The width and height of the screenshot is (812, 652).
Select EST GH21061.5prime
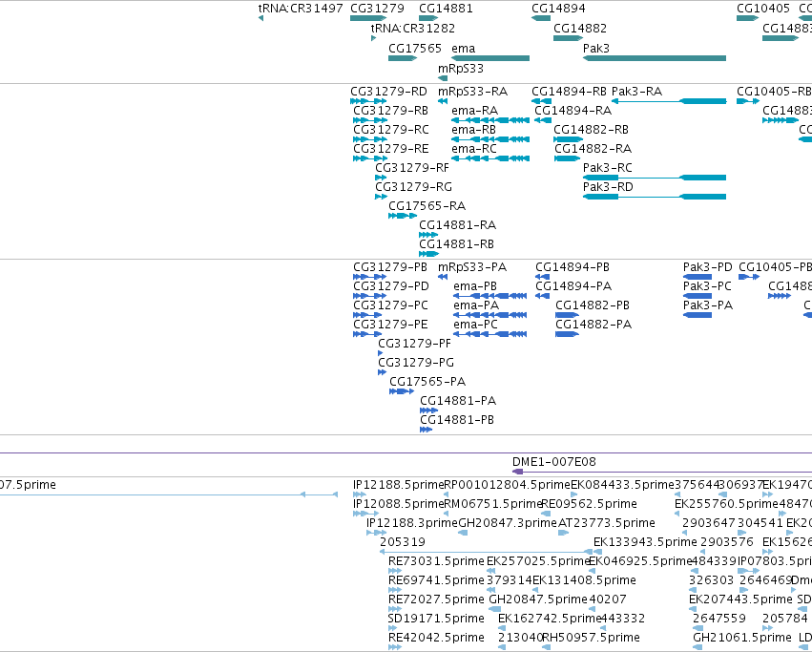(741, 638)
